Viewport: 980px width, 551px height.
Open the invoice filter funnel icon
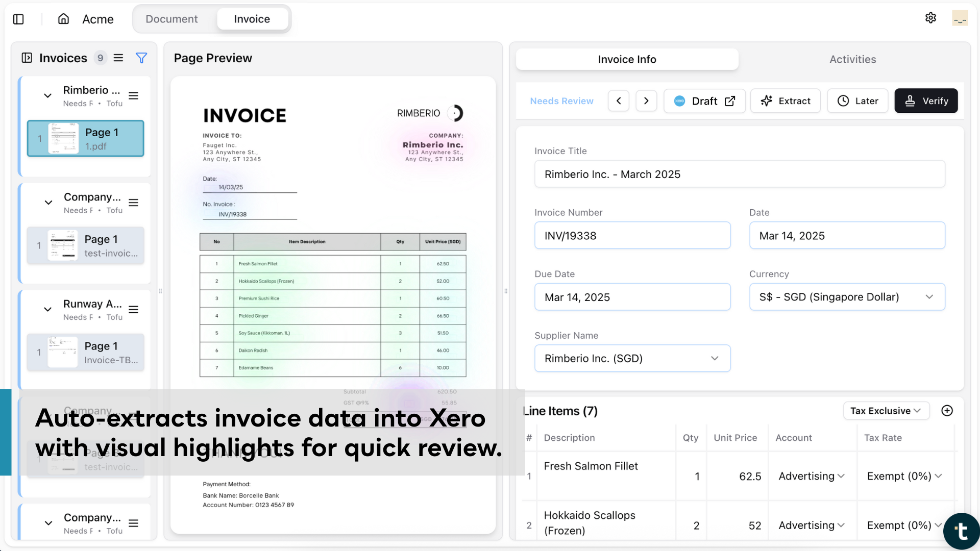point(141,58)
